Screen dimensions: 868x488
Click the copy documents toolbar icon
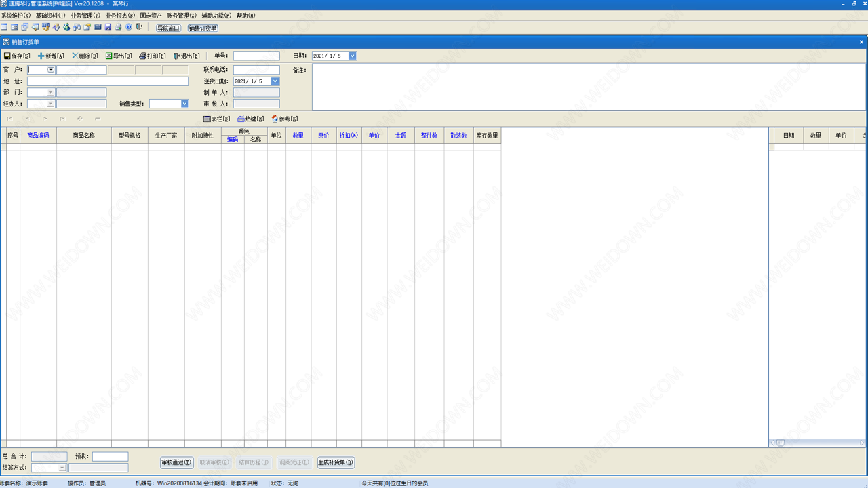tap(77, 27)
